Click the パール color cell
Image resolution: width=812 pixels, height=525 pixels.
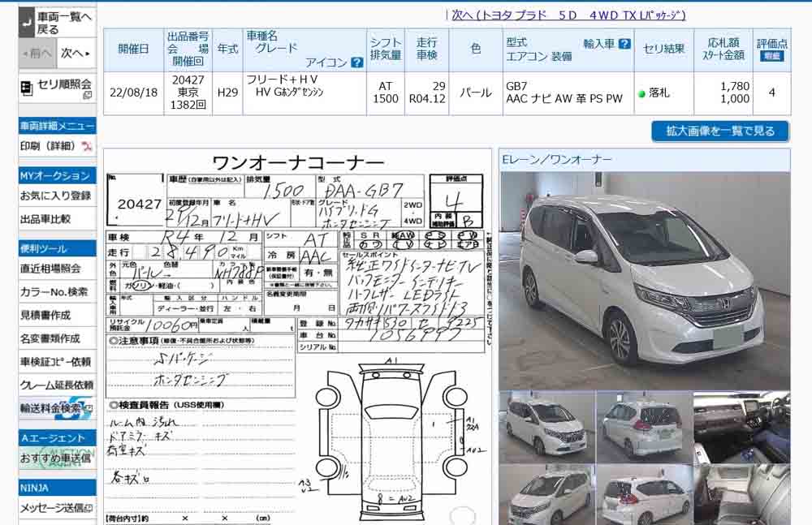[x=475, y=93]
